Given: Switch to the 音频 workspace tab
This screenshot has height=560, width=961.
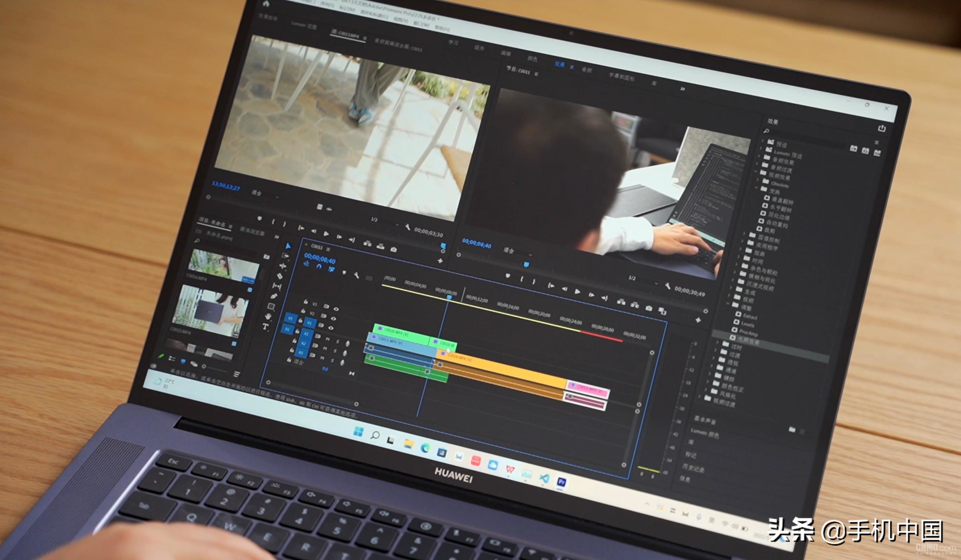Looking at the screenshot, I should (587, 70).
